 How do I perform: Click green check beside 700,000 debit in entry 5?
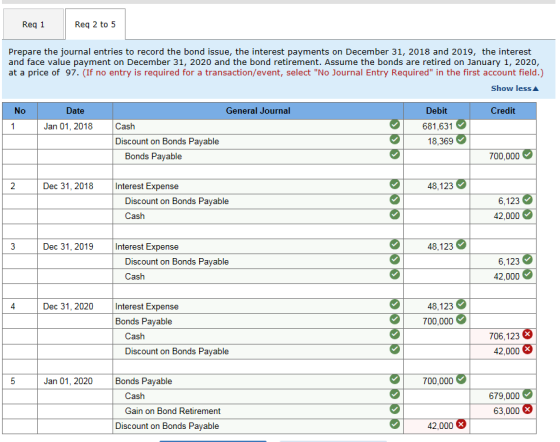coord(461,379)
